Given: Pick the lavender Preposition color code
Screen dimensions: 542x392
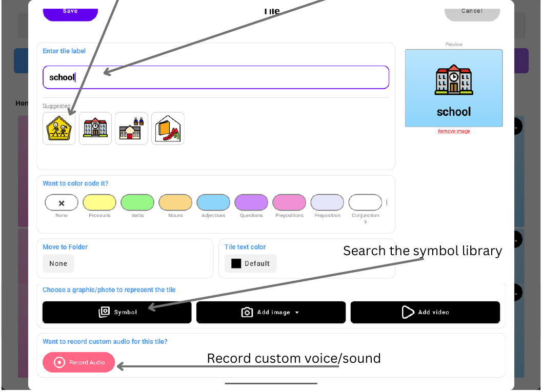Looking at the screenshot, I should (x=327, y=202).
